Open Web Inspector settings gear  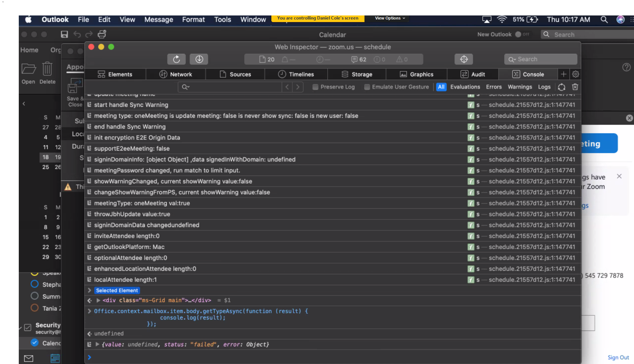click(x=575, y=74)
